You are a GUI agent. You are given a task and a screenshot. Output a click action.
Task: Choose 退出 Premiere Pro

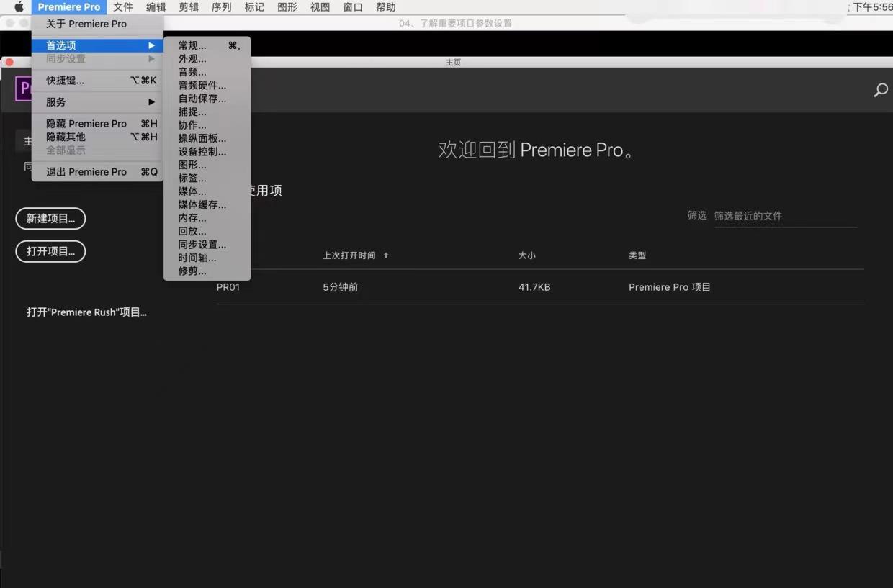click(x=97, y=172)
